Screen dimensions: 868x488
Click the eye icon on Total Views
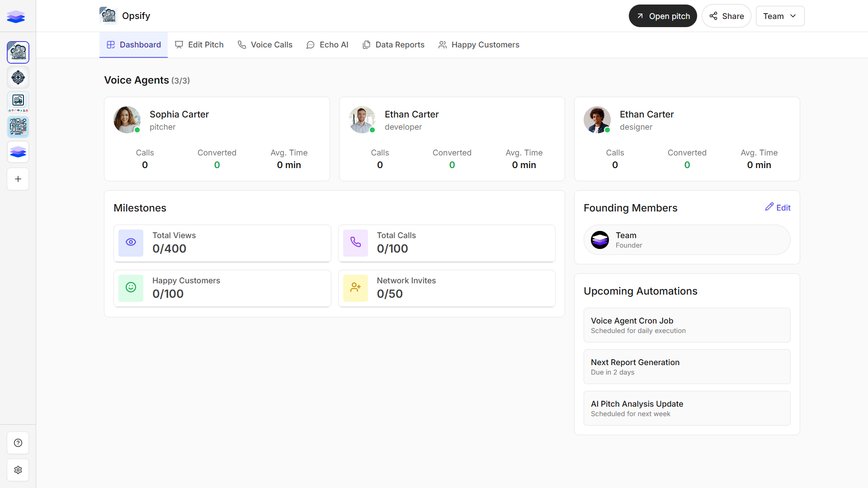[131, 243]
